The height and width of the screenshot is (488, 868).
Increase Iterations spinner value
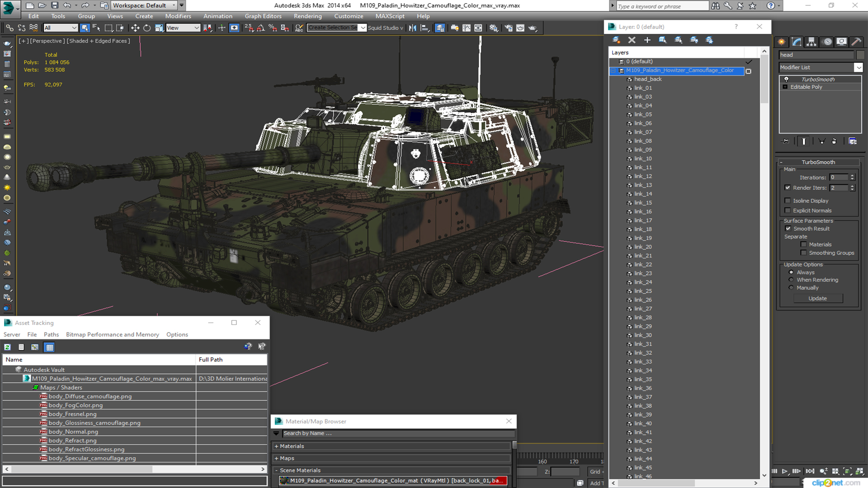(x=852, y=176)
